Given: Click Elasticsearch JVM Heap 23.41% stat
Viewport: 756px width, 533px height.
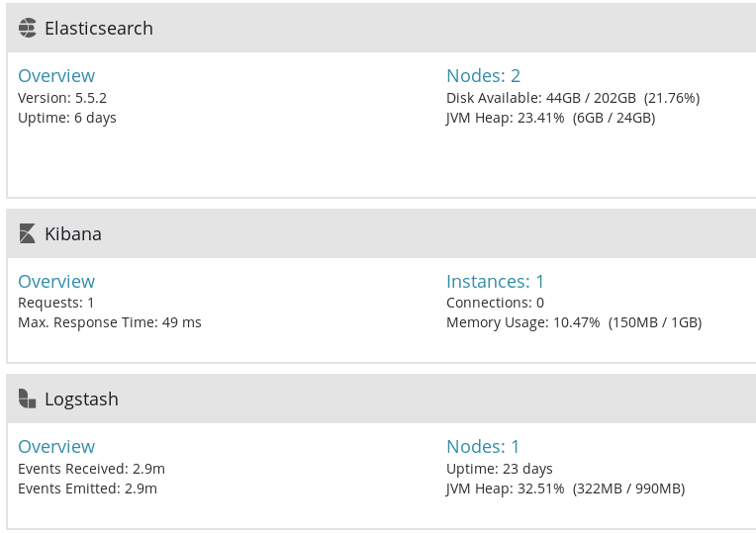Looking at the screenshot, I should point(550,118).
